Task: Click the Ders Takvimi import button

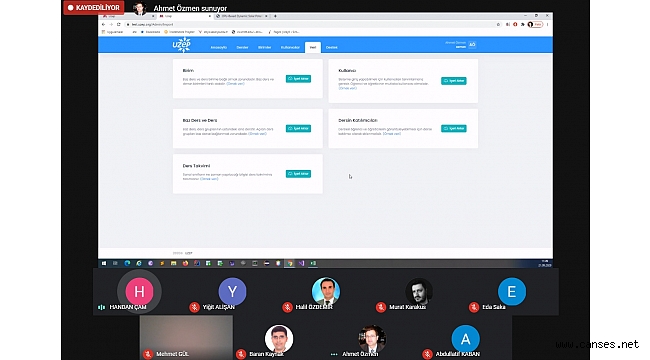Action: tap(298, 174)
